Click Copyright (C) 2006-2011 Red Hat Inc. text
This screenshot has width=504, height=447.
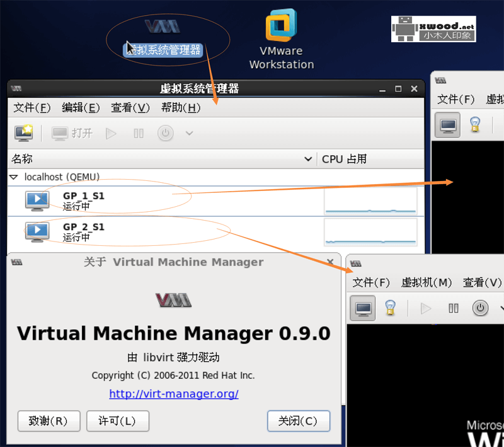pos(173,375)
